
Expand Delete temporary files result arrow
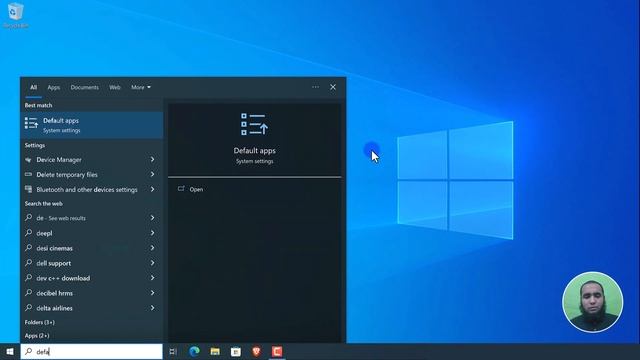[x=153, y=174]
